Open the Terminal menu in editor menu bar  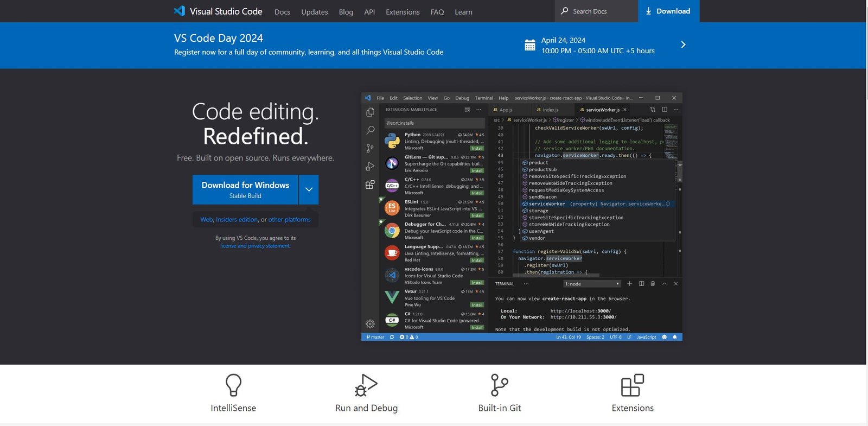(484, 98)
